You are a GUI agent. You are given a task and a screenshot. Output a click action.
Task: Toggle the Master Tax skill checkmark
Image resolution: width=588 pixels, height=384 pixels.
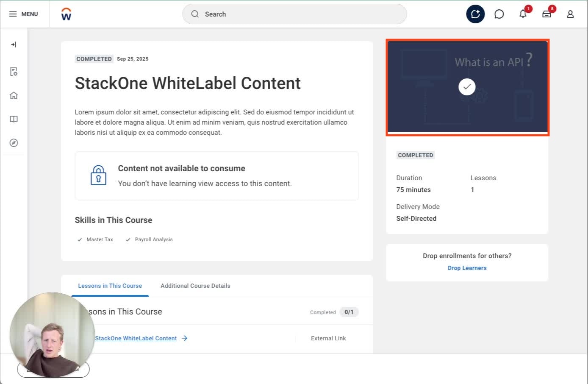tap(80, 239)
